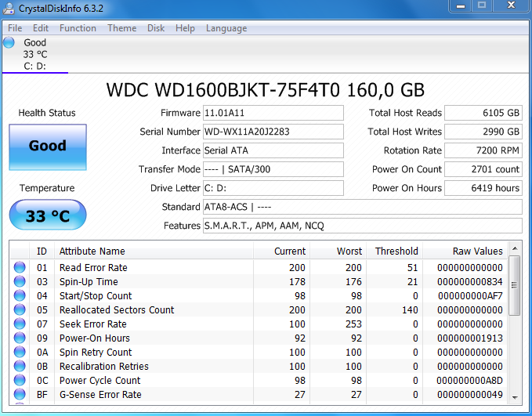Click the Total Host Writes value 2990 GB
The image size is (532, 416).
483,132
